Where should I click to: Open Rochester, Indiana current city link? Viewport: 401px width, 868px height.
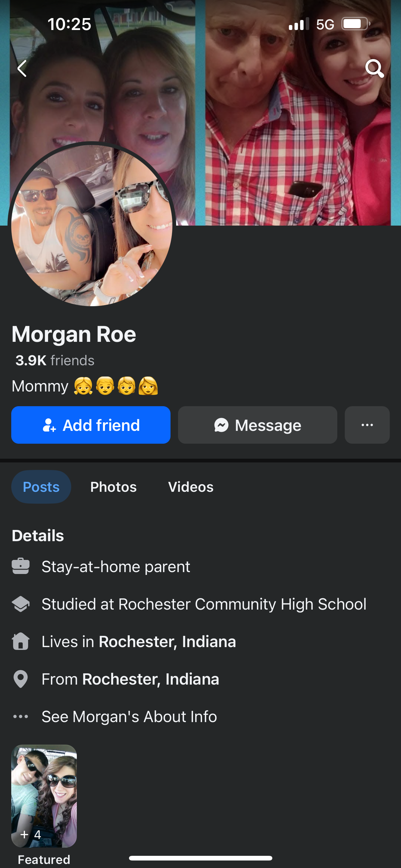click(167, 641)
